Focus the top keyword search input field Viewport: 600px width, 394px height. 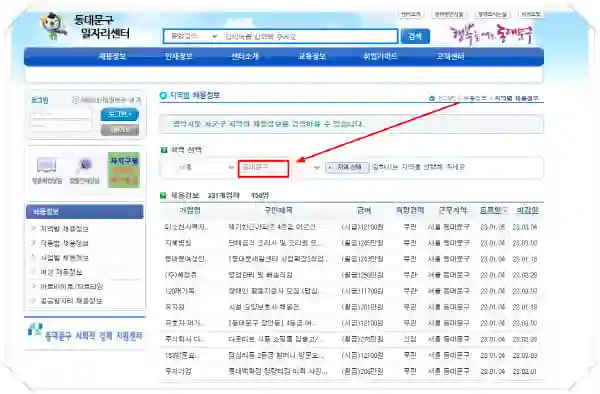click(309, 36)
